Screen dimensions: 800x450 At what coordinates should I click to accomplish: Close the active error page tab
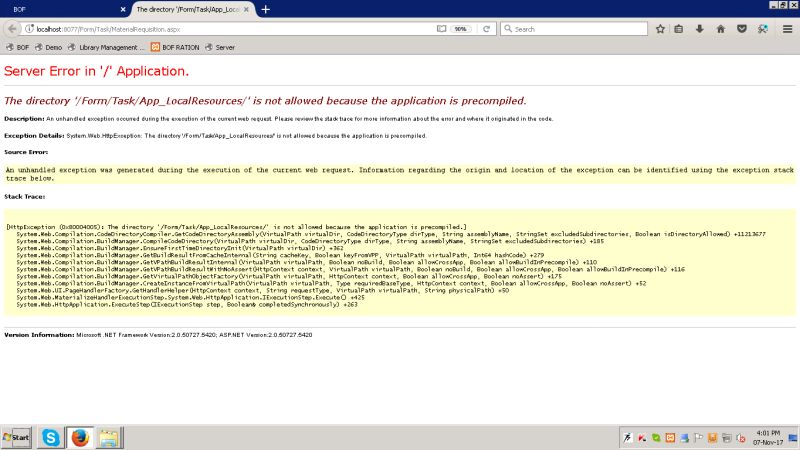[x=246, y=9]
